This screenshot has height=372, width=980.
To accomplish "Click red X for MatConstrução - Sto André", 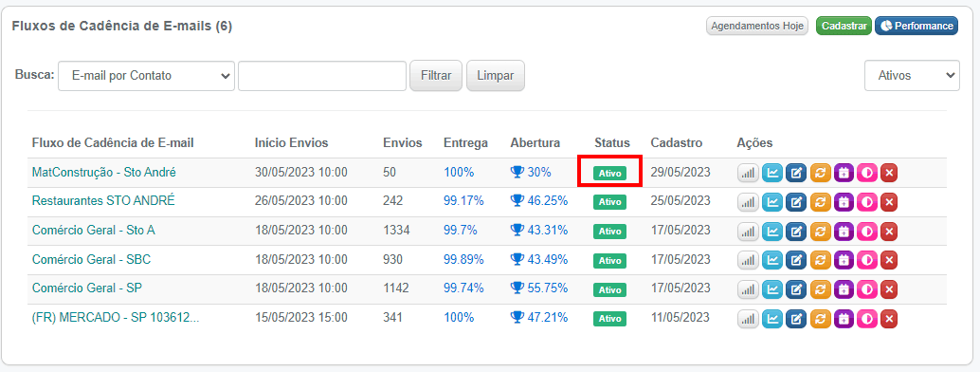I will click(x=889, y=173).
